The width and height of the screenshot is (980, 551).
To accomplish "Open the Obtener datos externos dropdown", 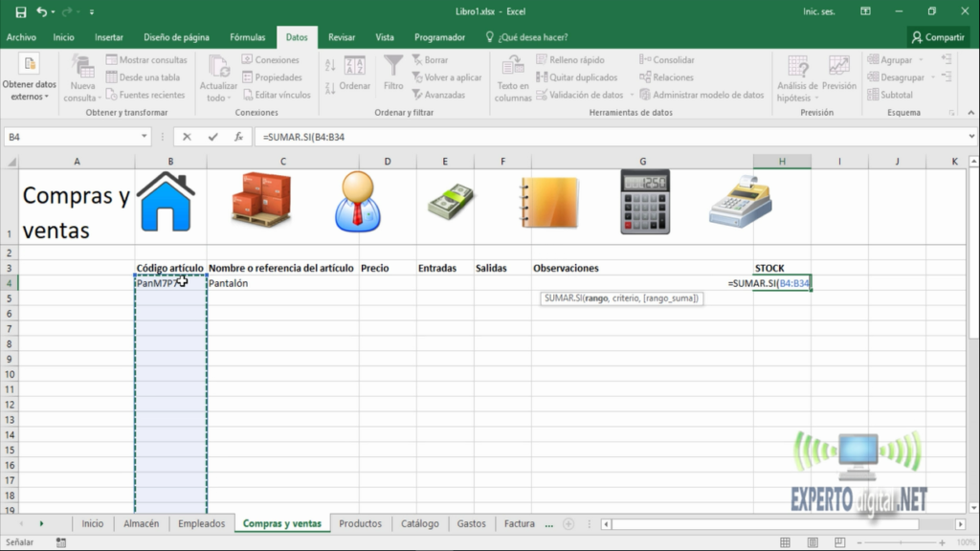I will coord(29,86).
